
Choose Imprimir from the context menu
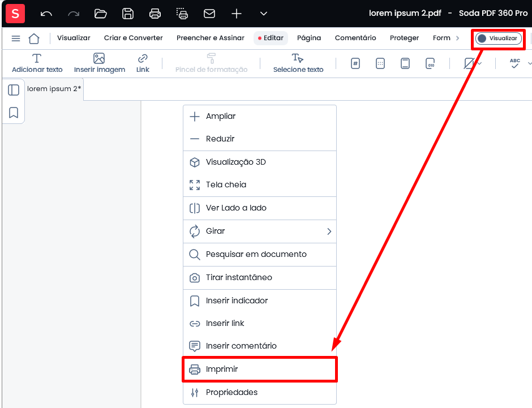[x=260, y=369]
